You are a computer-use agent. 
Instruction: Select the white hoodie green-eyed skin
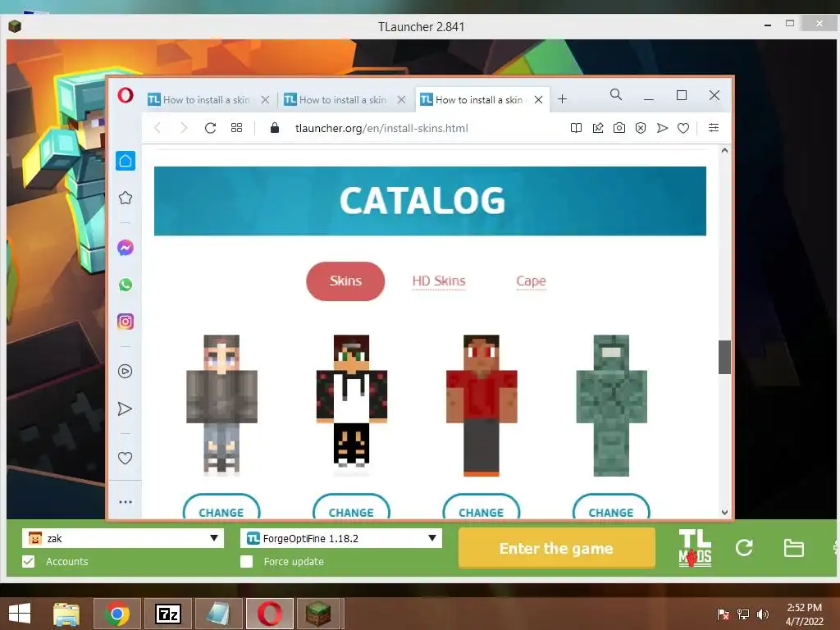coord(351,405)
